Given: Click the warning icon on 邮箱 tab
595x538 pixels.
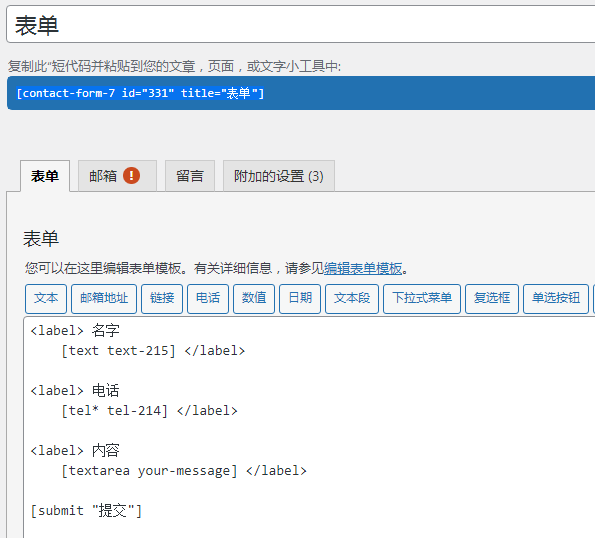Looking at the screenshot, I should coord(131,176).
